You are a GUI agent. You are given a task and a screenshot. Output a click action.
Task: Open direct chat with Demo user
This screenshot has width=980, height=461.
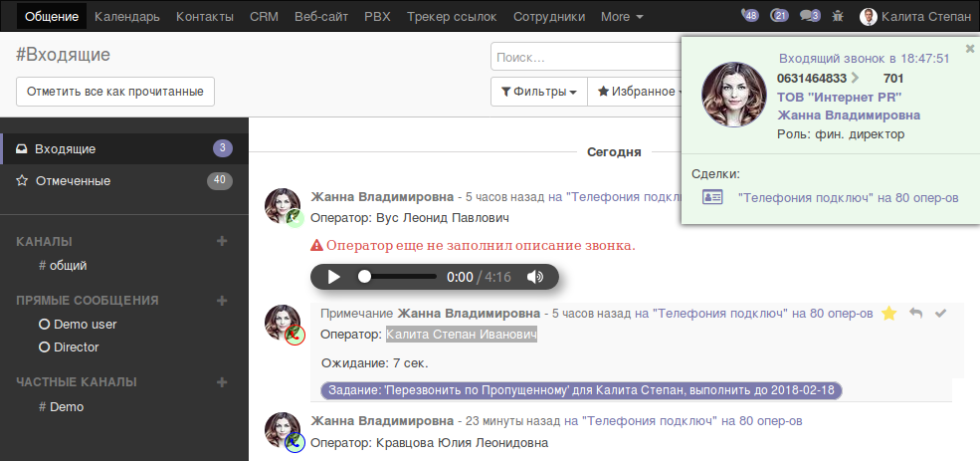point(79,324)
